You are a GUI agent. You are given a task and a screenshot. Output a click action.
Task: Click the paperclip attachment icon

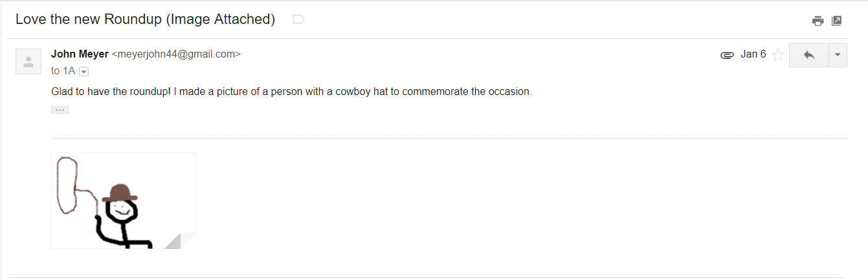click(x=726, y=55)
